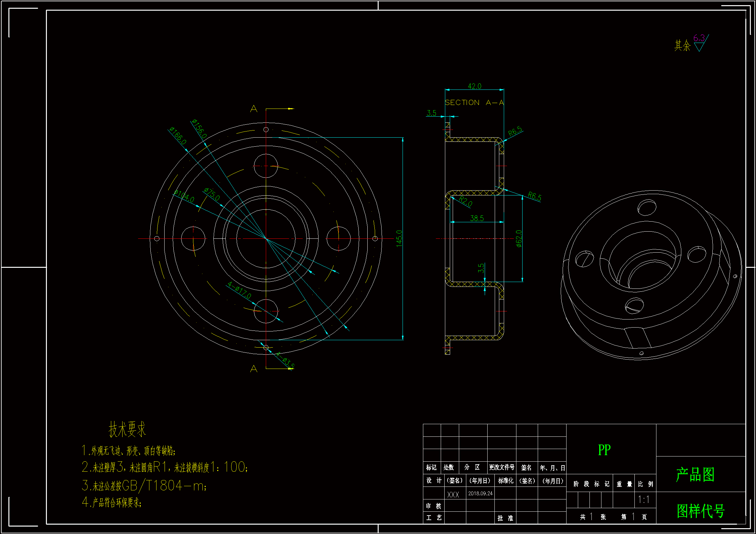Select the PP material text in title block

[x=604, y=450]
